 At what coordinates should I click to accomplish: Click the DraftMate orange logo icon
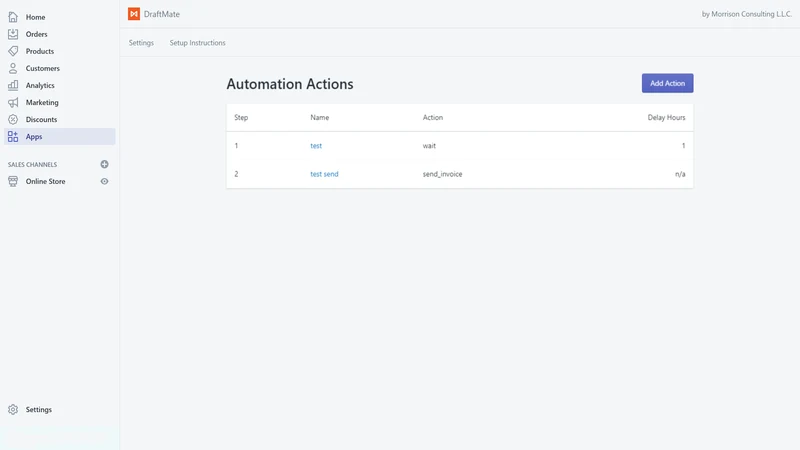[x=134, y=14]
